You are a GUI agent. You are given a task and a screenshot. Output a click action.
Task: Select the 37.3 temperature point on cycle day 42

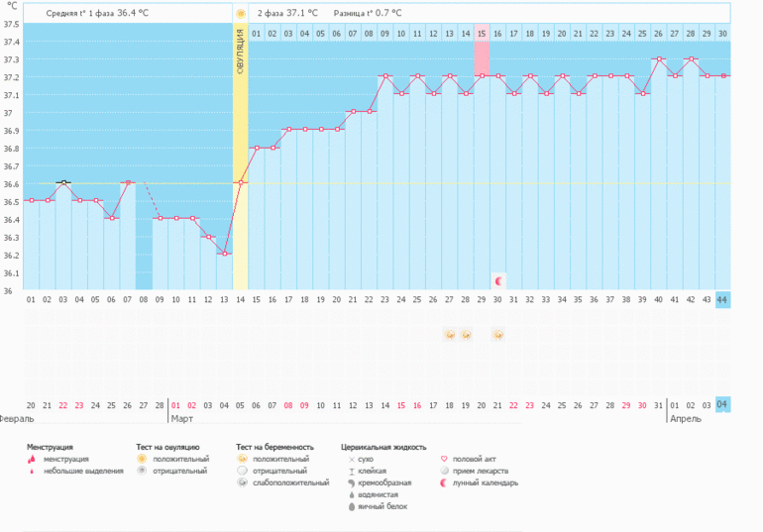[691, 58]
